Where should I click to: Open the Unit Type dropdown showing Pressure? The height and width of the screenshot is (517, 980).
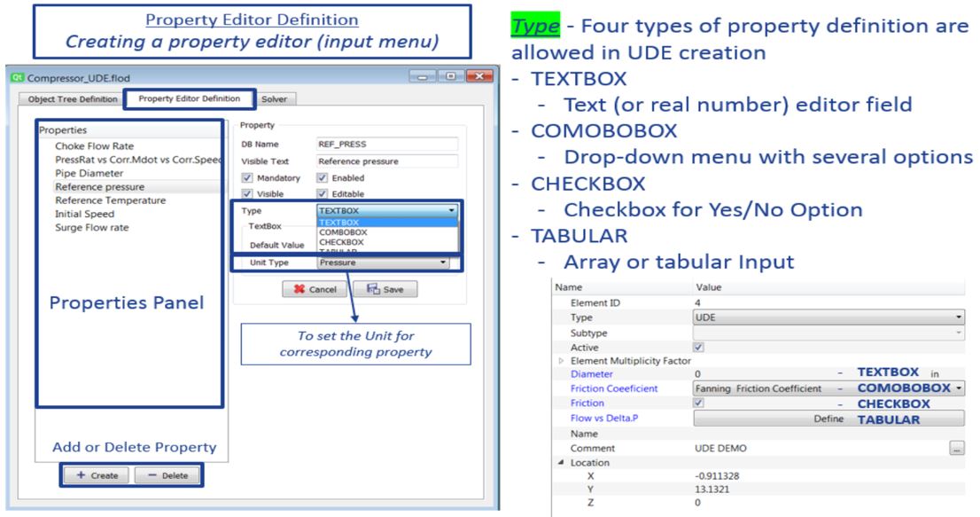[383, 262]
